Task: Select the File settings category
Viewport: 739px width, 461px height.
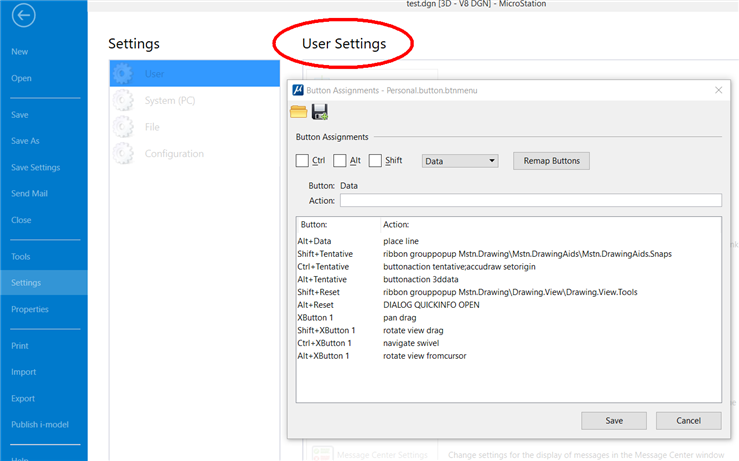Action: [195, 127]
